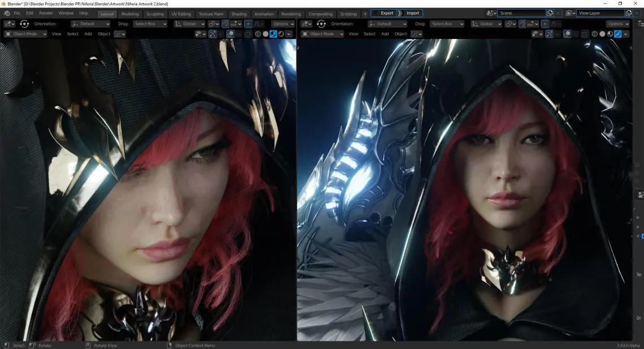Image resolution: width=644 pixels, height=349 pixels.
Task: Click the new scene icon
Action: tap(550, 13)
